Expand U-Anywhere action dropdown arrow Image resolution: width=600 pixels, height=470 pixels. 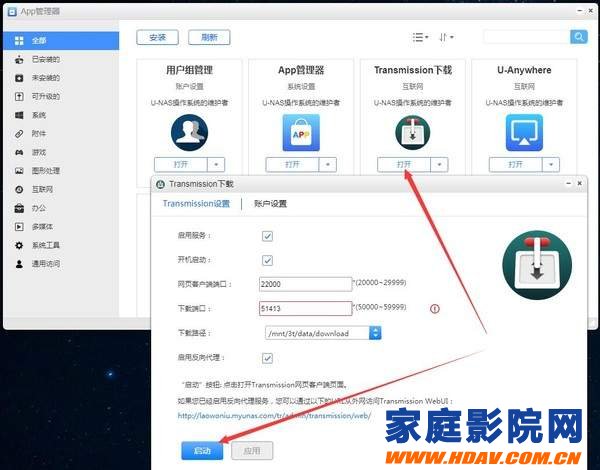tap(551, 165)
